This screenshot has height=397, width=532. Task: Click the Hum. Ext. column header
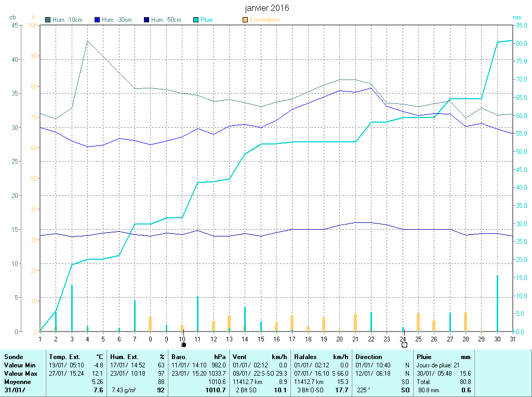pyautogui.click(x=125, y=357)
